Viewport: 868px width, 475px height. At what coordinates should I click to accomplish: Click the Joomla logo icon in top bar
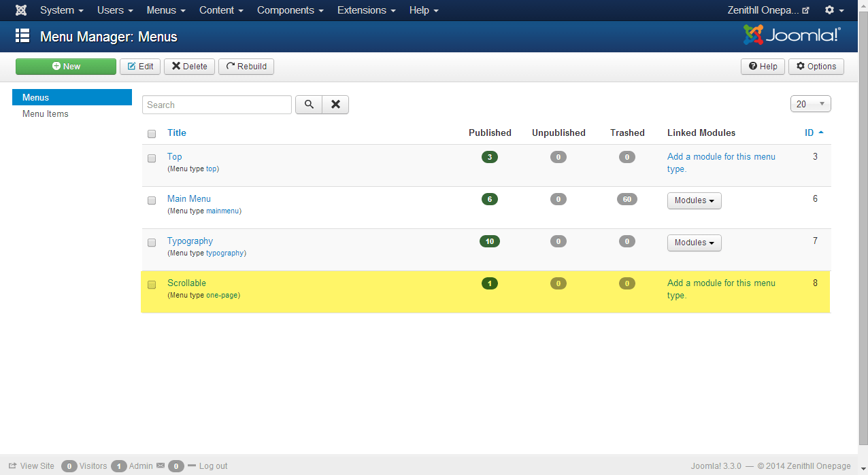point(21,10)
